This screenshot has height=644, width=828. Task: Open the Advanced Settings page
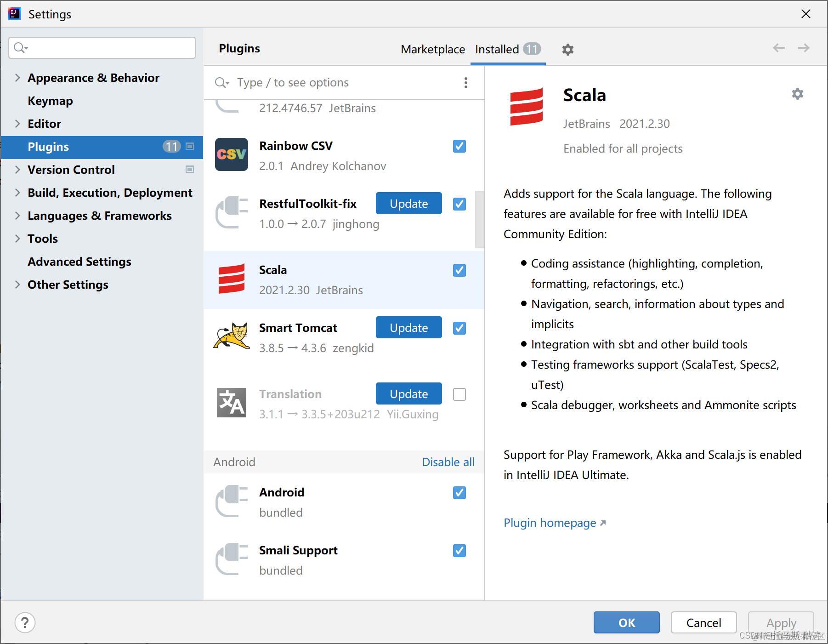79,262
